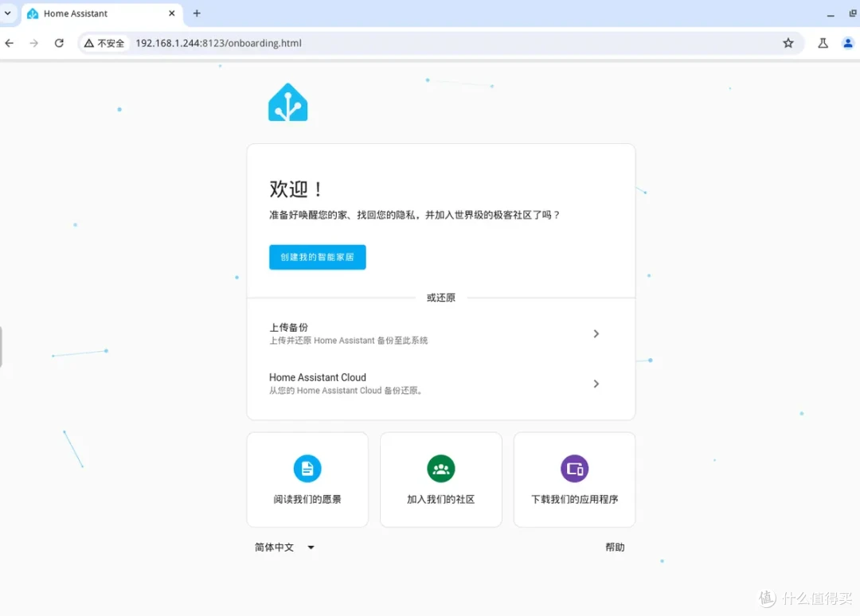Expand the chevron beside Home Assistant Cloud
Viewport: 860px width, 616px height.
(x=596, y=384)
